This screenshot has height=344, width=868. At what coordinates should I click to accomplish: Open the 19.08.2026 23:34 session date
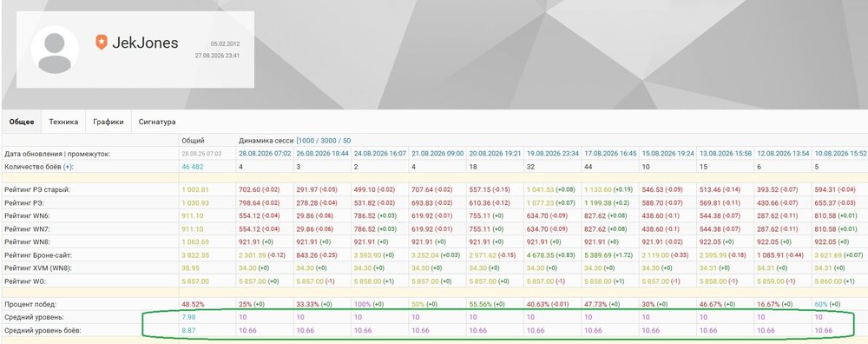[552, 154]
